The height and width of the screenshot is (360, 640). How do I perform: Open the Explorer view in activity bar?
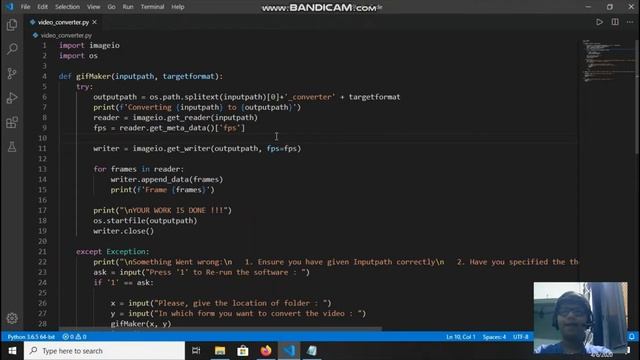click(12, 25)
